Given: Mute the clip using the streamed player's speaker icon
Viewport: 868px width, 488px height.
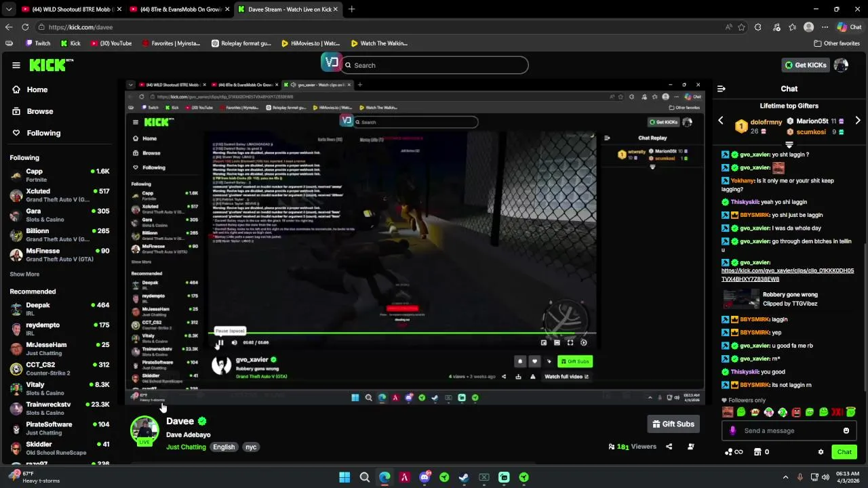Looking at the screenshot, I should pyautogui.click(x=234, y=343).
